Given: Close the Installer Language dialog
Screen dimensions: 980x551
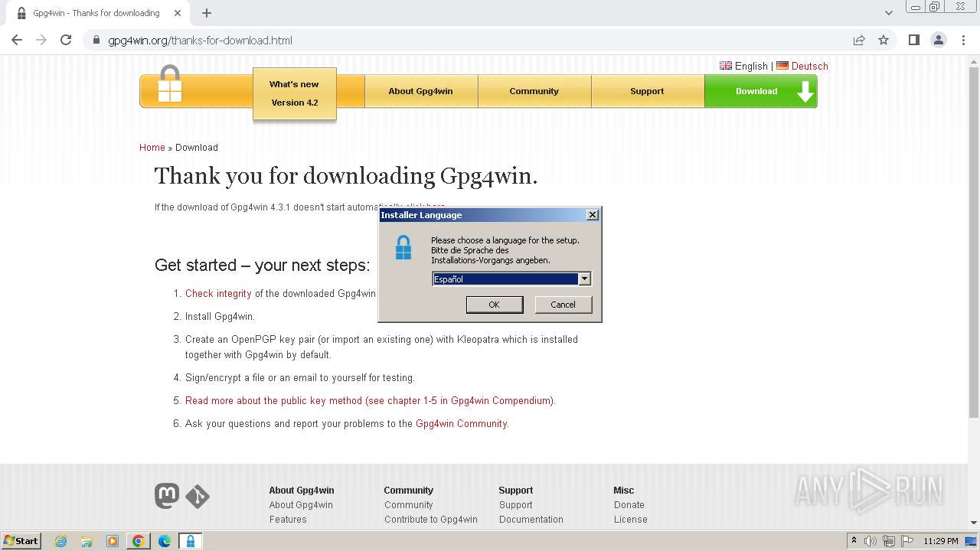Looking at the screenshot, I should [592, 215].
